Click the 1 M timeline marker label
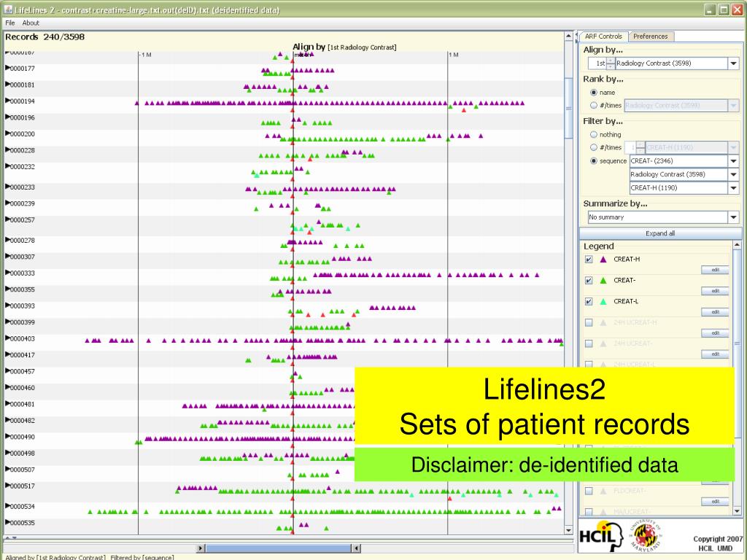Image resolution: width=747 pixels, height=560 pixels. (454, 55)
